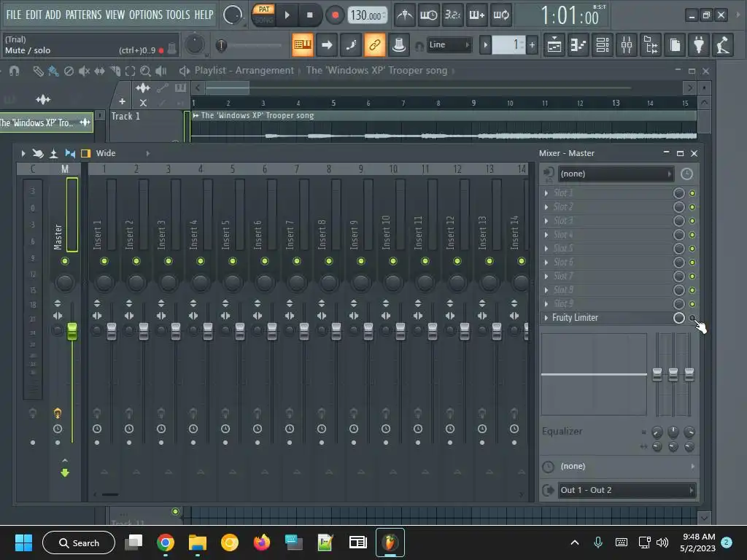Open the ADD menu

pyautogui.click(x=53, y=15)
